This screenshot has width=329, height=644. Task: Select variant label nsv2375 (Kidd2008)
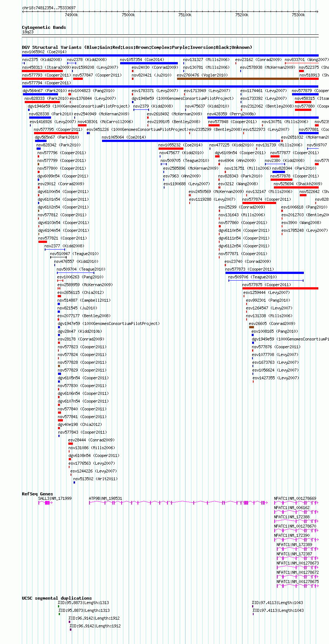(42, 60)
